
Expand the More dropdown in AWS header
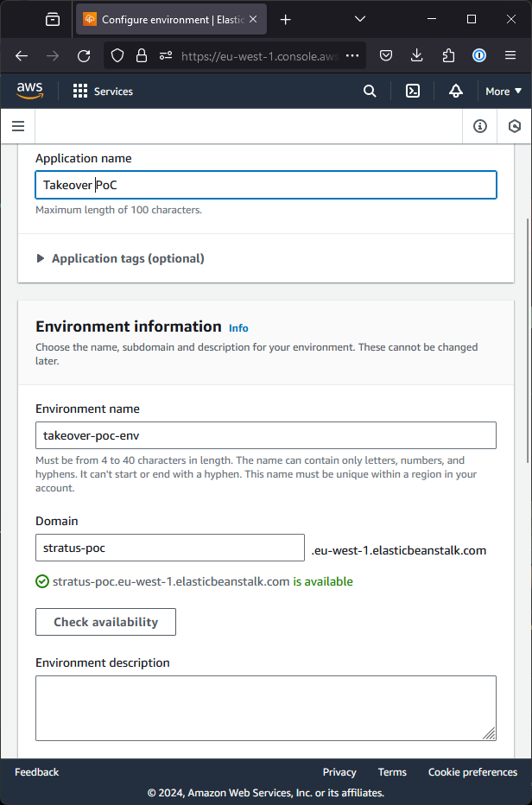(x=503, y=92)
